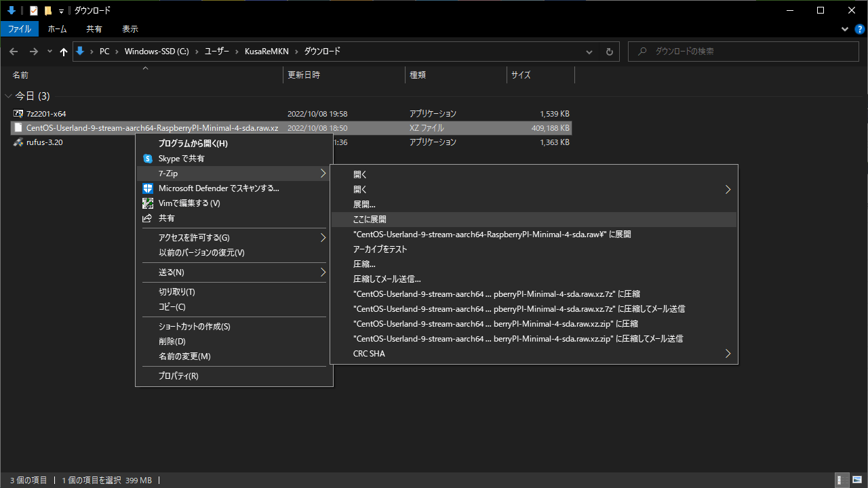Viewport: 868px width, 488px height.
Task: Compress to sda.raw.xz.7z に圧縮 entry
Action: pyautogui.click(x=534, y=294)
